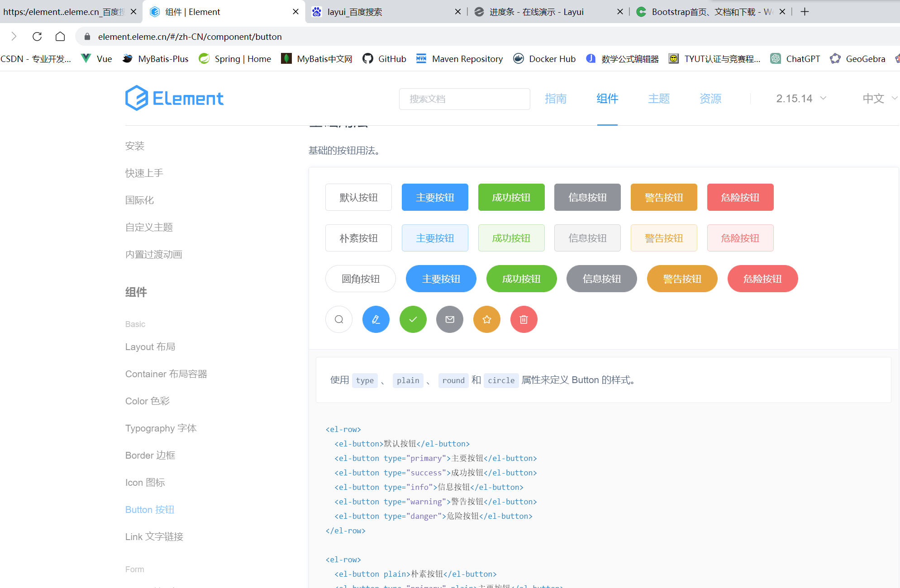Viewport: 900px width, 588px height.
Task: Click the 圆角按钮 rounded button
Action: tap(360, 279)
